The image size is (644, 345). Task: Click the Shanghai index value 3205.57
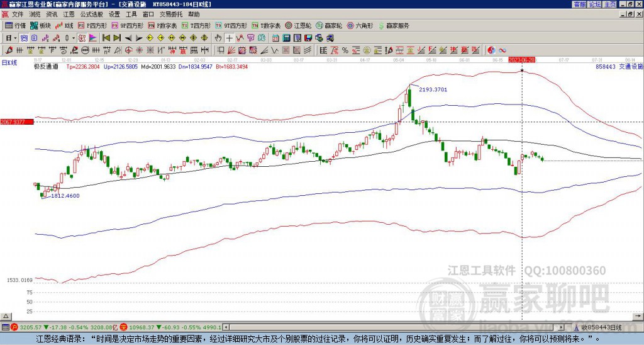30,327
